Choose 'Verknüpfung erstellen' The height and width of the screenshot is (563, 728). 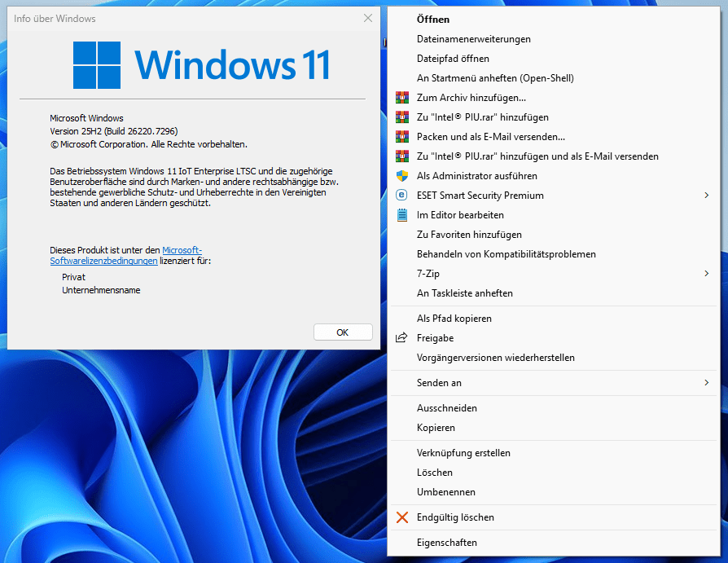[x=554, y=452]
